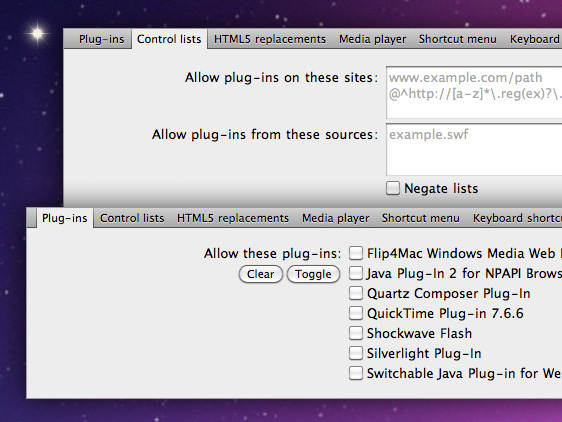Check Flip4Mac Windows Media Web plug-in

point(356,253)
